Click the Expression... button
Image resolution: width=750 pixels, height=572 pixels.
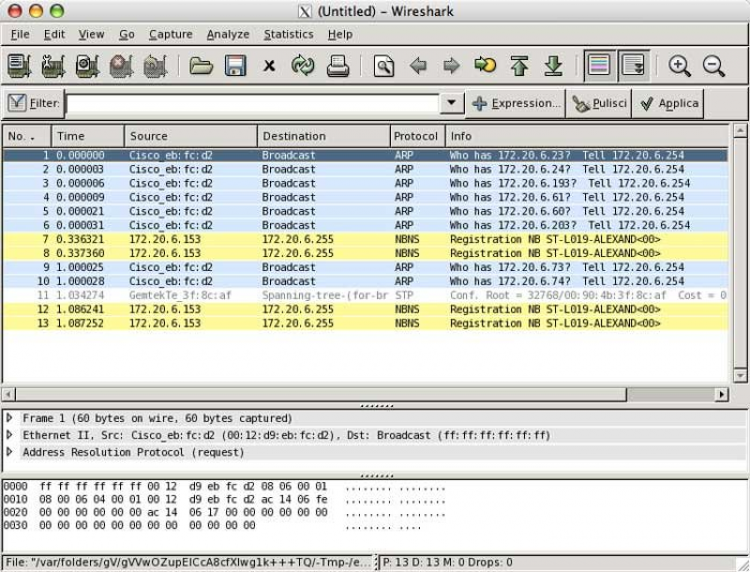(x=516, y=103)
